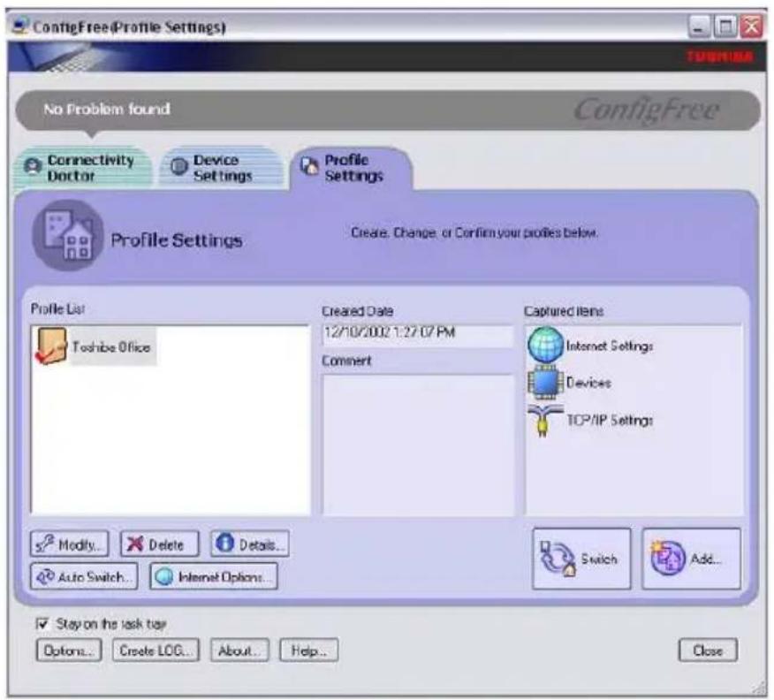Viewport: 774px width, 700px height.
Task: Select the Internet Settings captured item text
Action: [610, 346]
